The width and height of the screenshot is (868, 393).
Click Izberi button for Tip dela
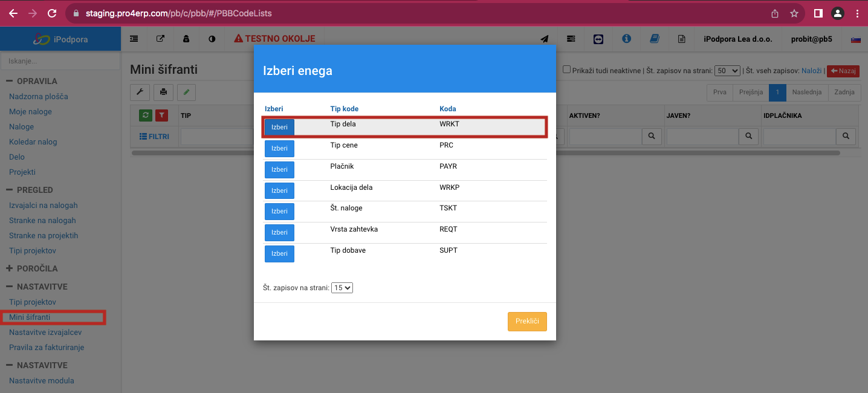[279, 128]
